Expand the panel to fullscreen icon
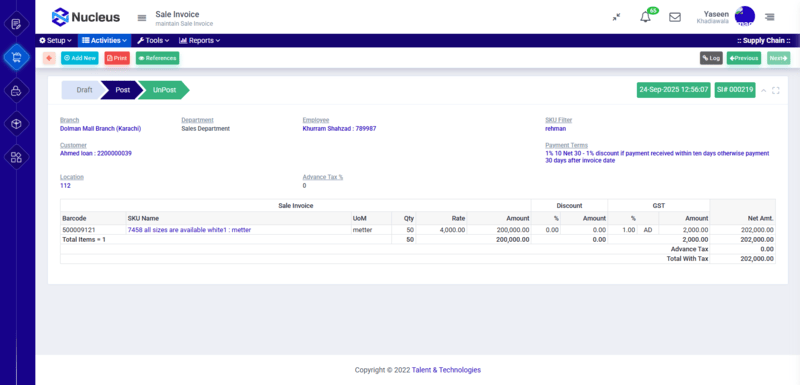Image resolution: width=800 pixels, height=385 pixels. [x=776, y=90]
